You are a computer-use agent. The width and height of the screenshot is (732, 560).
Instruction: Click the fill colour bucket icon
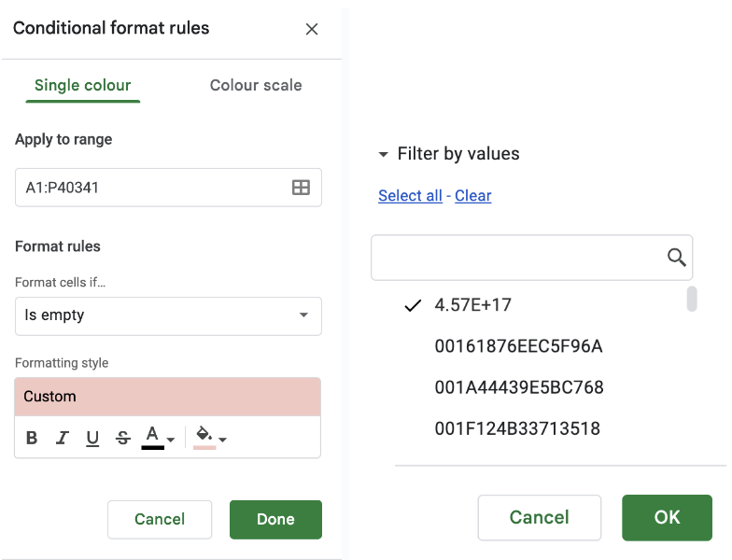(x=204, y=436)
